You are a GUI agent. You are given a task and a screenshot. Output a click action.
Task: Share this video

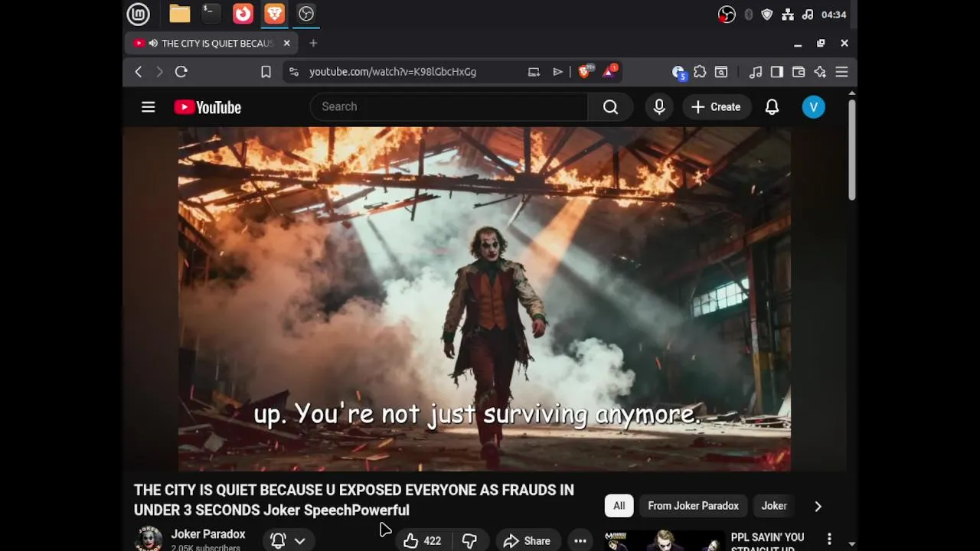[x=527, y=541]
